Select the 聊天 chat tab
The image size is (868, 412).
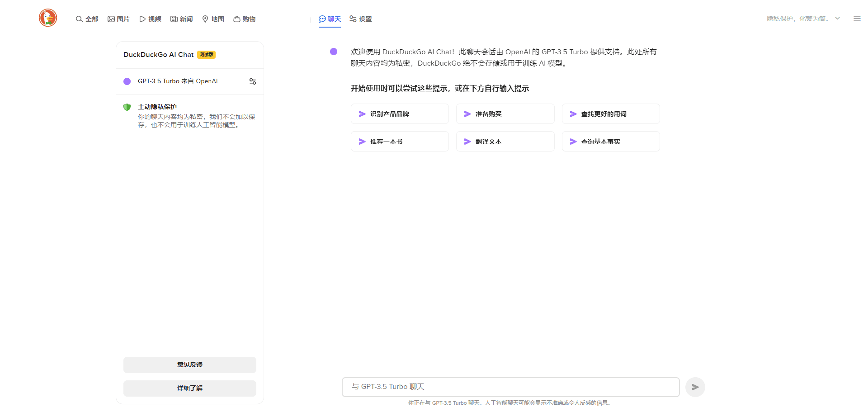(x=330, y=19)
